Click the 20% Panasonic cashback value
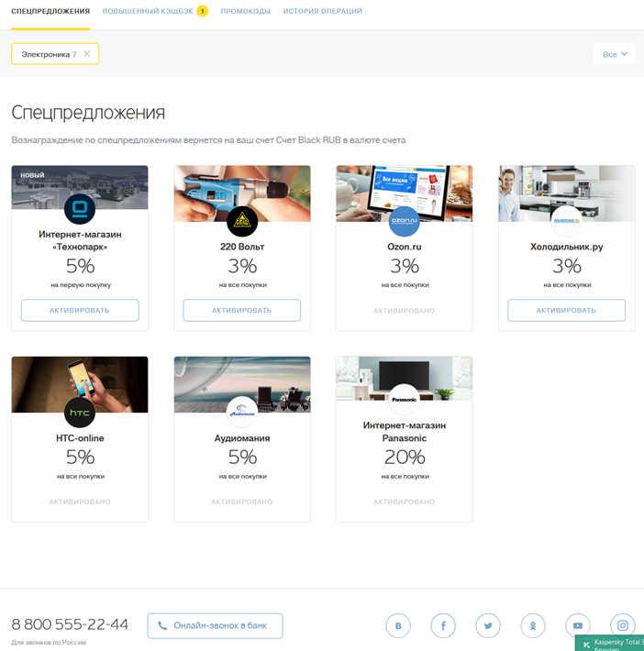 click(405, 458)
